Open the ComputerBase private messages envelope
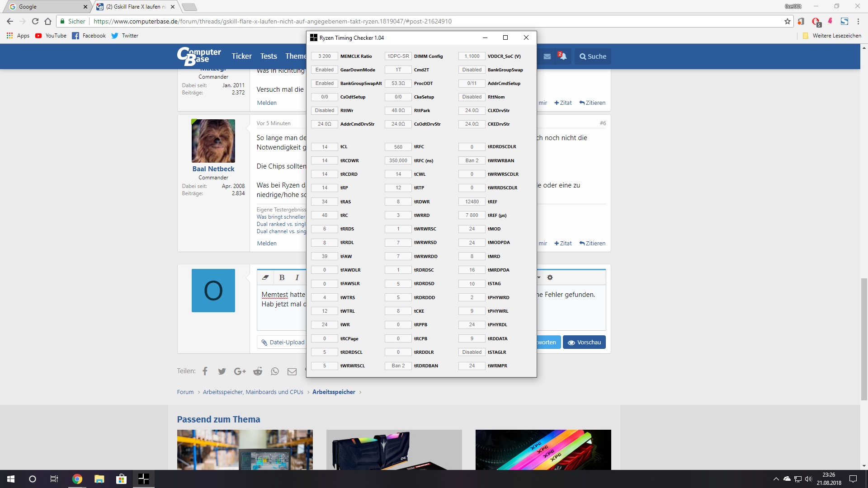Image resolution: width=868 pixels, height=488 pixels. pyautogui.click(x=547, y=56)
